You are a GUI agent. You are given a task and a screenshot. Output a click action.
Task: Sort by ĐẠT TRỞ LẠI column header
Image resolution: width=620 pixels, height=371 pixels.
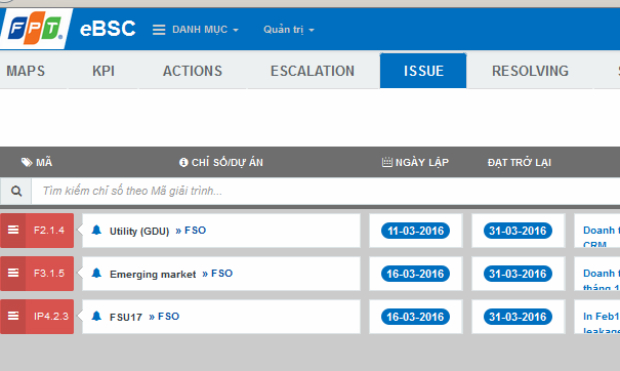pyautogui.click(x=519, y=162)
